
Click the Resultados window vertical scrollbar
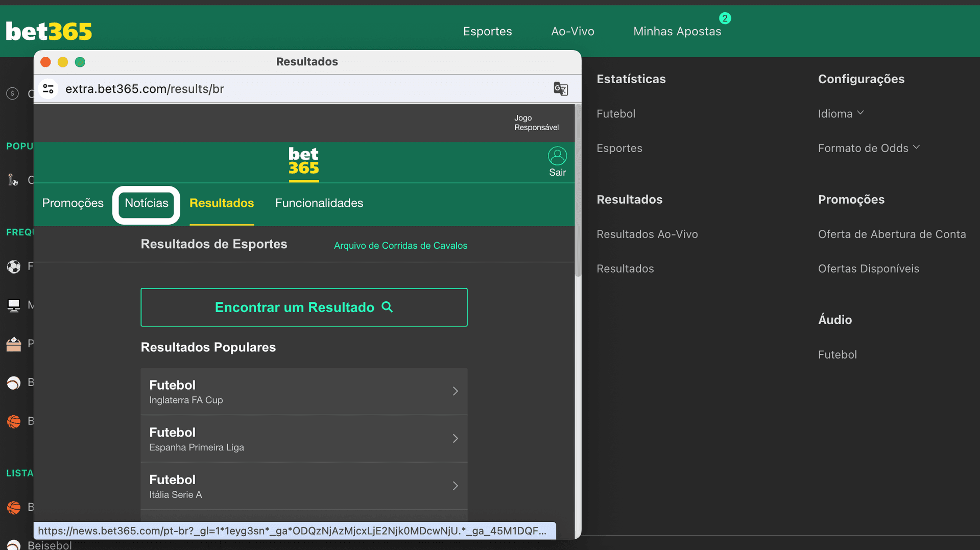[578, 190]
